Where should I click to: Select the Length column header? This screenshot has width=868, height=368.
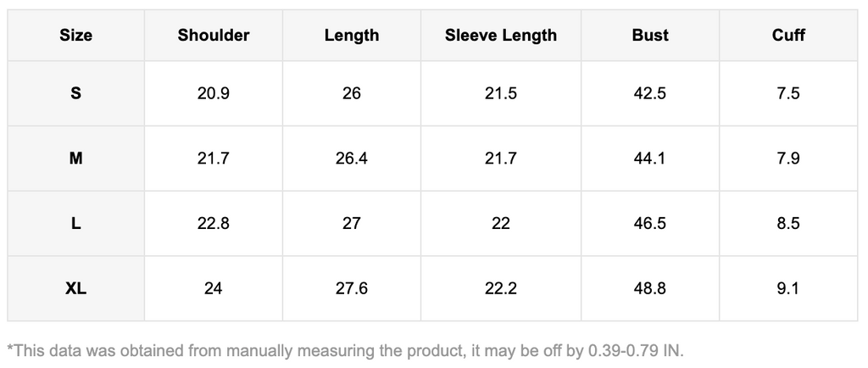pyautogui.click(x=352, y=36)
